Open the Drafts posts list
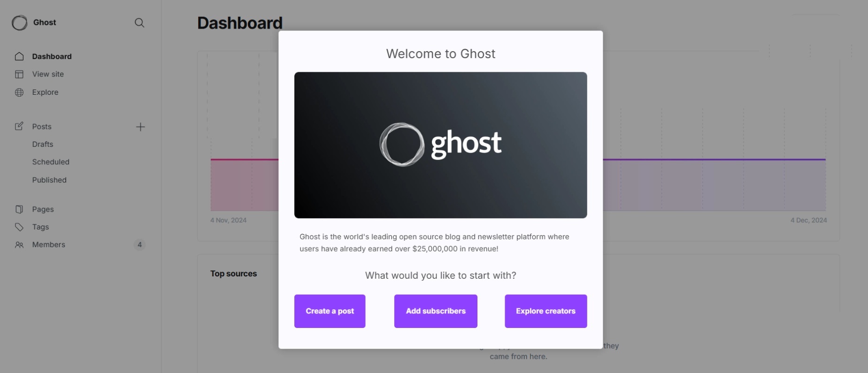This screenshot has width=868, height=373. coord(43,144)
